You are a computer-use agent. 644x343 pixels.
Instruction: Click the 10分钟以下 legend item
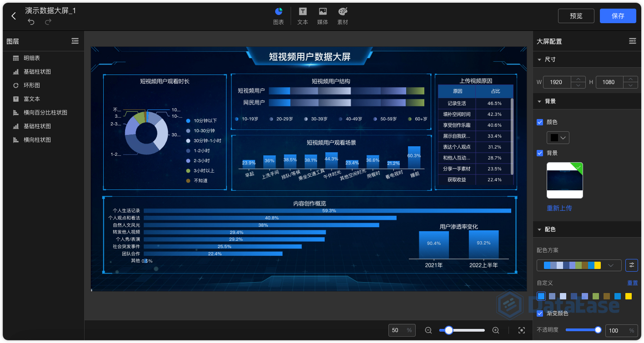[202, 121]
